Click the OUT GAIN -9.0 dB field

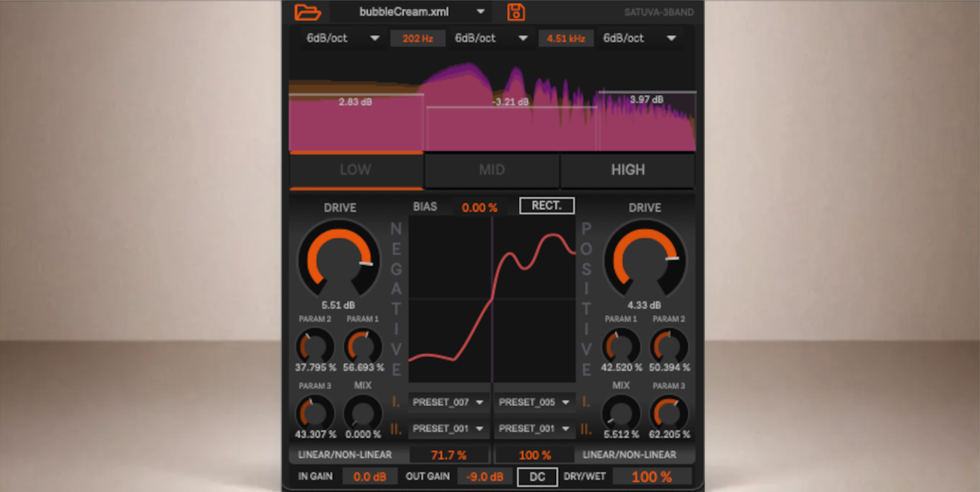click(x=484, y=476)
